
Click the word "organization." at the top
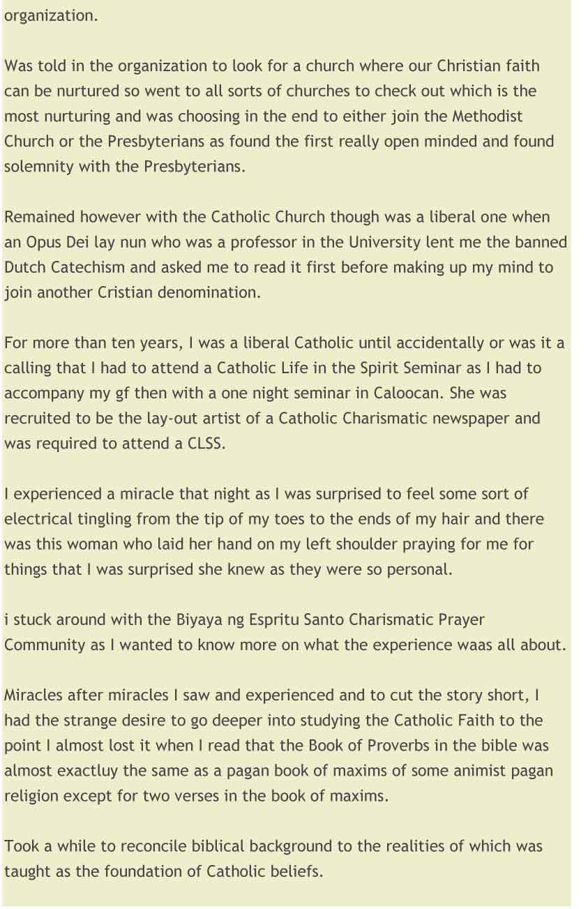point(51,16)
